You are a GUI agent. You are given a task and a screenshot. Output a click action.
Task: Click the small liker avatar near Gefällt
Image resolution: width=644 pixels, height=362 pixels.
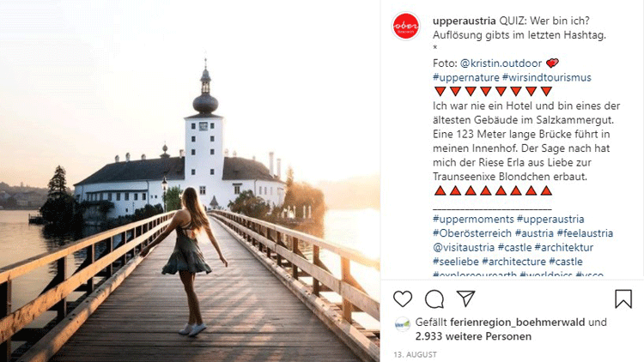click(403, 324)
